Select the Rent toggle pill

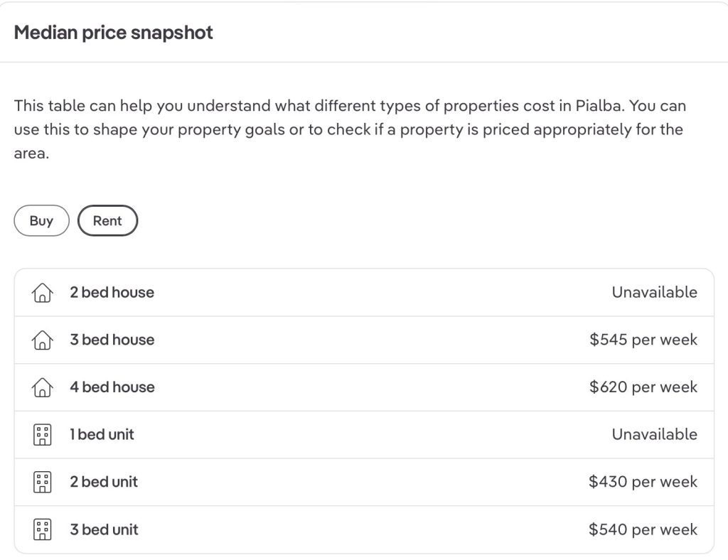point(107,221)
